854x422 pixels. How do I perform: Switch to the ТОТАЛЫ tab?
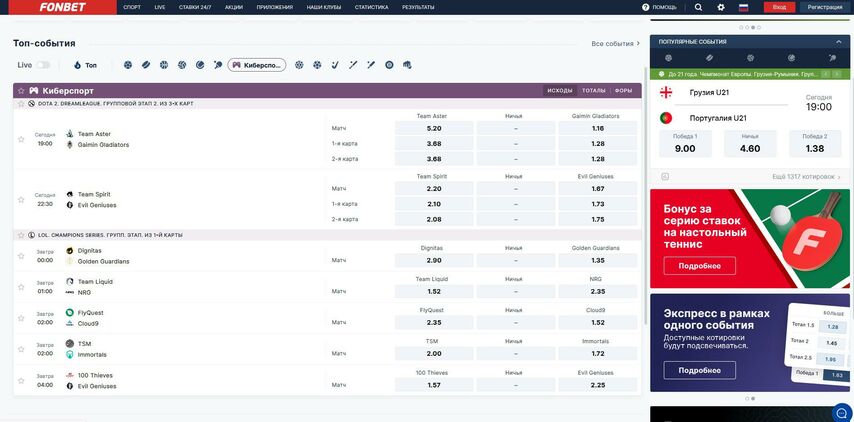pyautogui.click(x=594, y=91)
